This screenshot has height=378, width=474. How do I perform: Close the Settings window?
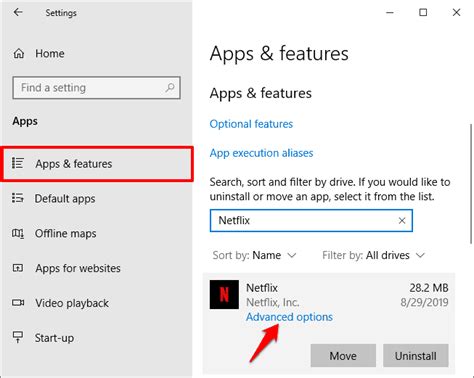(x=456, y=13)
